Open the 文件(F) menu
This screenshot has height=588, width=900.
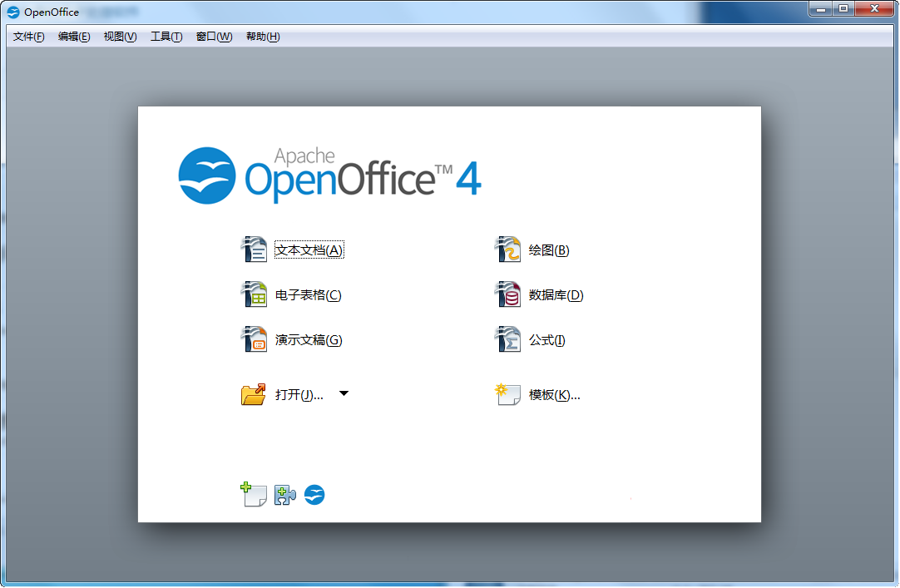pyautogui.click(x=29, y=37)
